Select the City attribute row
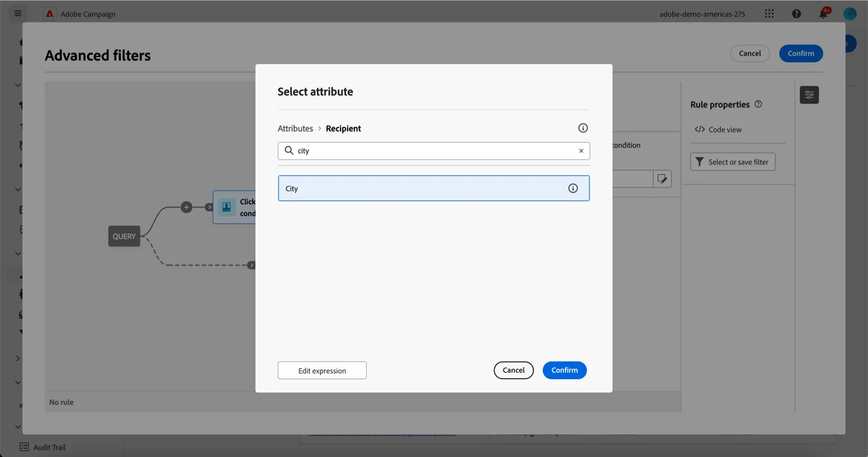 433,188
